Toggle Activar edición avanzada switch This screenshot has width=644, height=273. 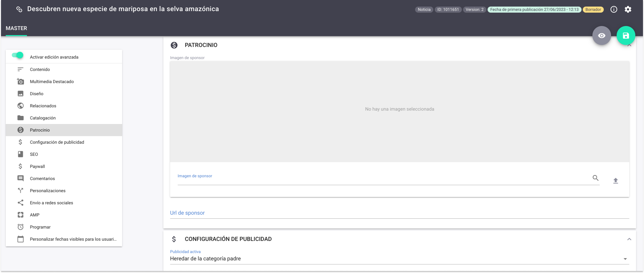(x=18, y=55)
